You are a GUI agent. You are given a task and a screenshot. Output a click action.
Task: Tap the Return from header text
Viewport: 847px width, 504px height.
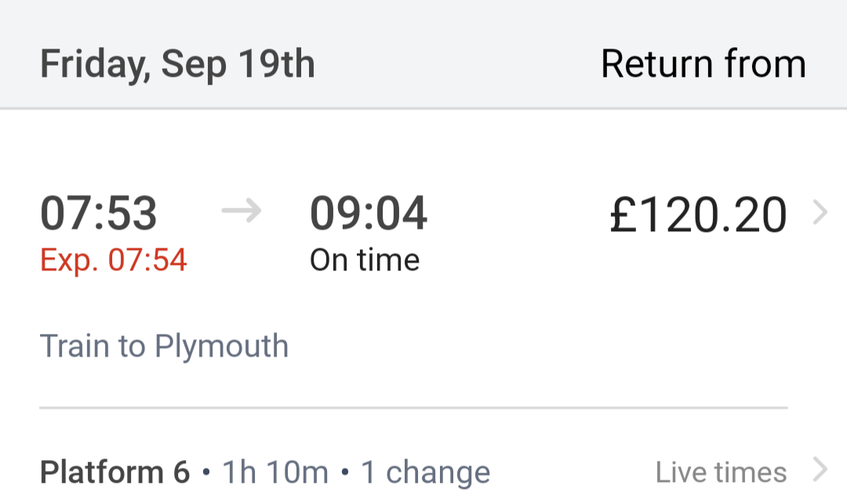(x=703, y=63)
